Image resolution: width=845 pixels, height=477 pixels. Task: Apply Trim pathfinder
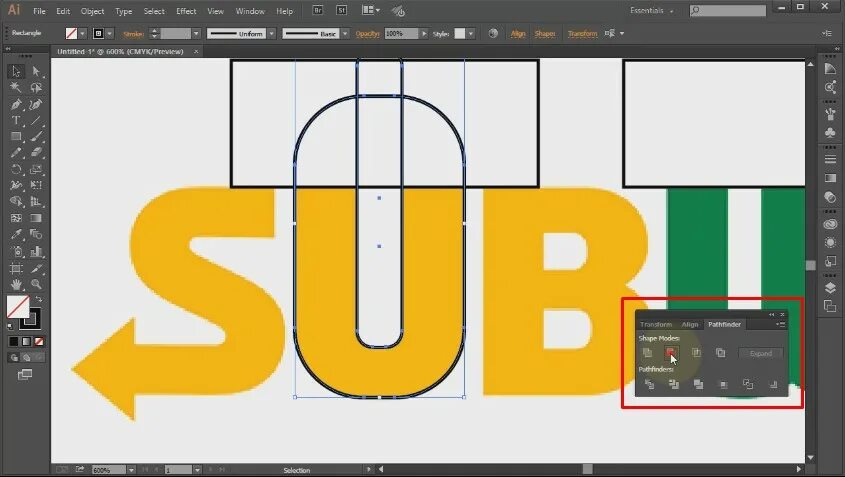pos(674,384)
